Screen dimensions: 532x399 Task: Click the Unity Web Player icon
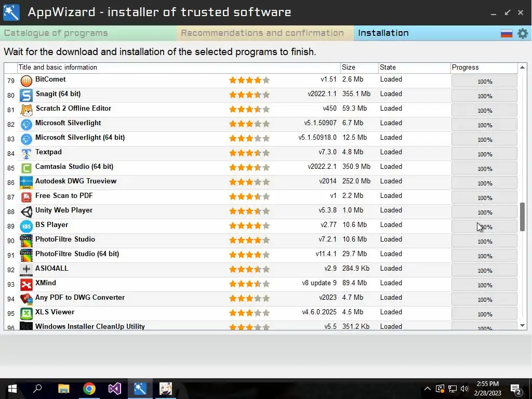click(26, 212)
